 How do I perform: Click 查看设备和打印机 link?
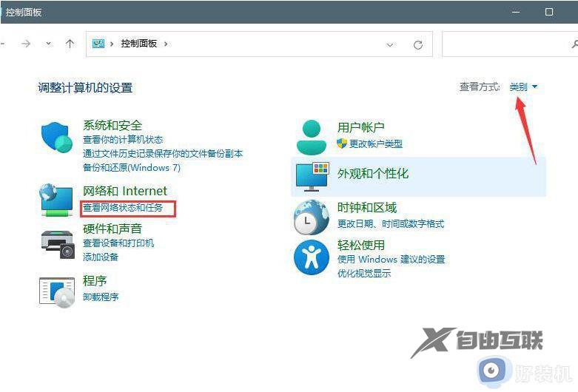point(118,243)
